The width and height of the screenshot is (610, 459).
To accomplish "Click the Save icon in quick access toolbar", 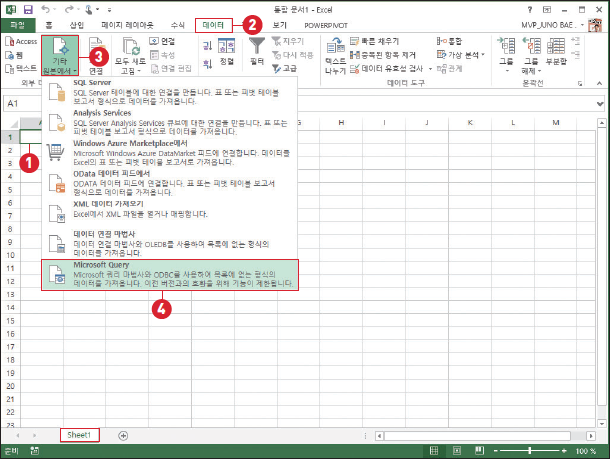I will (28, 9).
